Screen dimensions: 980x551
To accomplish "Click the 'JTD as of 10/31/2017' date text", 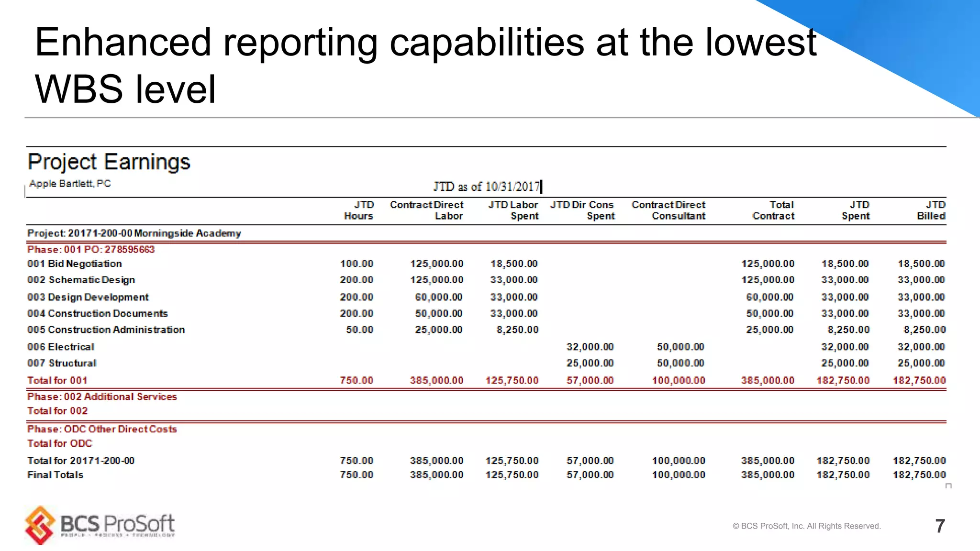I will coord(487,186).
